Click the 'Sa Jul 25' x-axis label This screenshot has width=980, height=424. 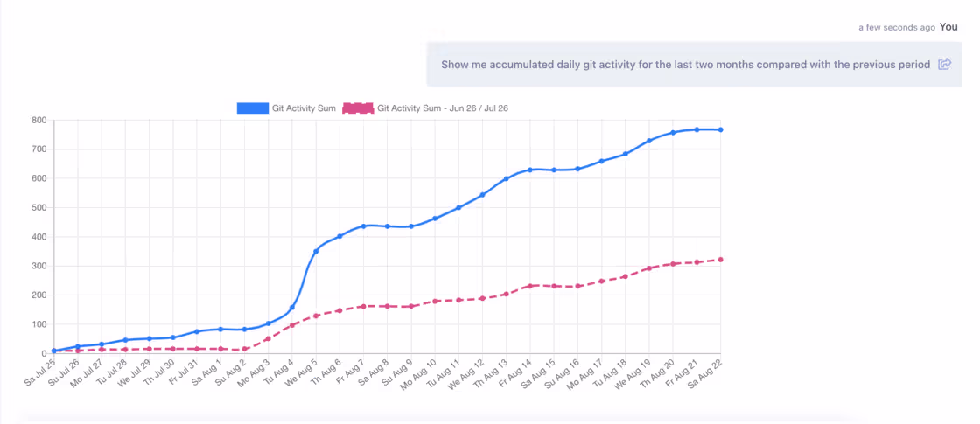[38, 372]
